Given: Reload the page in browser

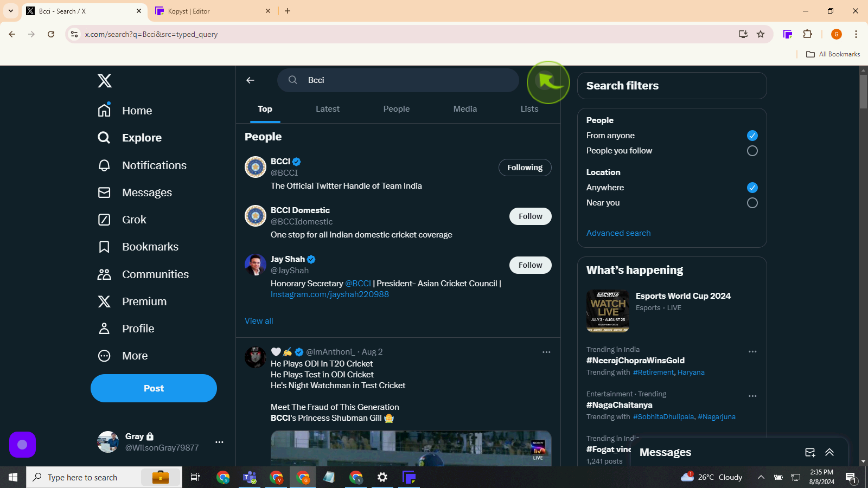Looking at the screenshot, I should (51, 34).
